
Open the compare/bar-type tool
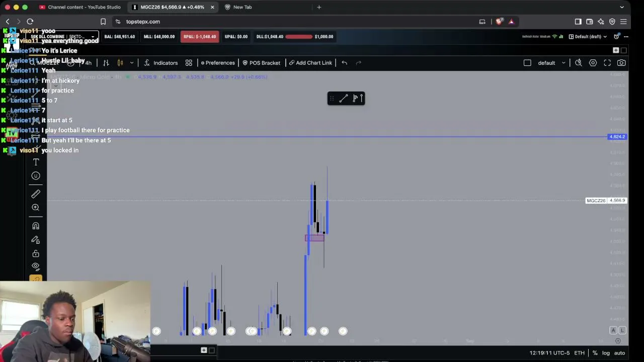(x=106, y=63)
